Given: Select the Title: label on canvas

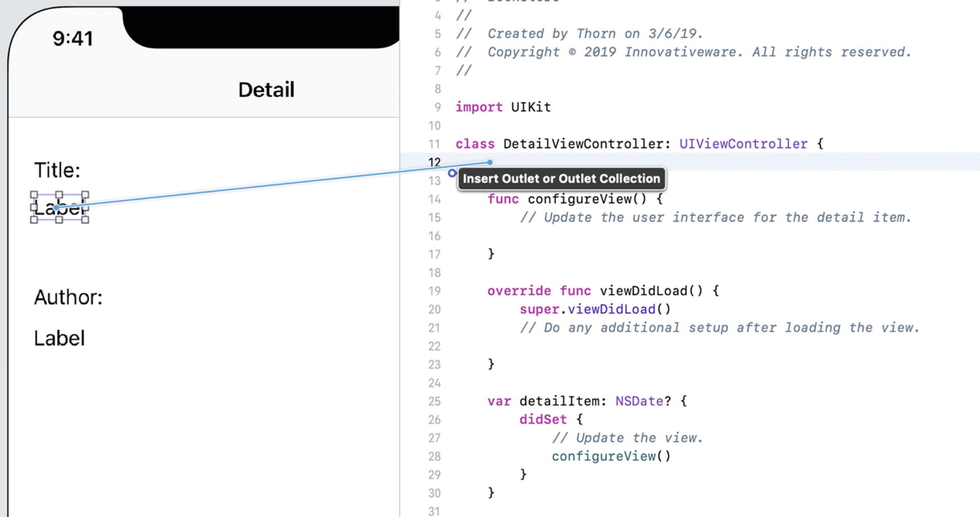Looking at the screenshot, I should point(57,170).
